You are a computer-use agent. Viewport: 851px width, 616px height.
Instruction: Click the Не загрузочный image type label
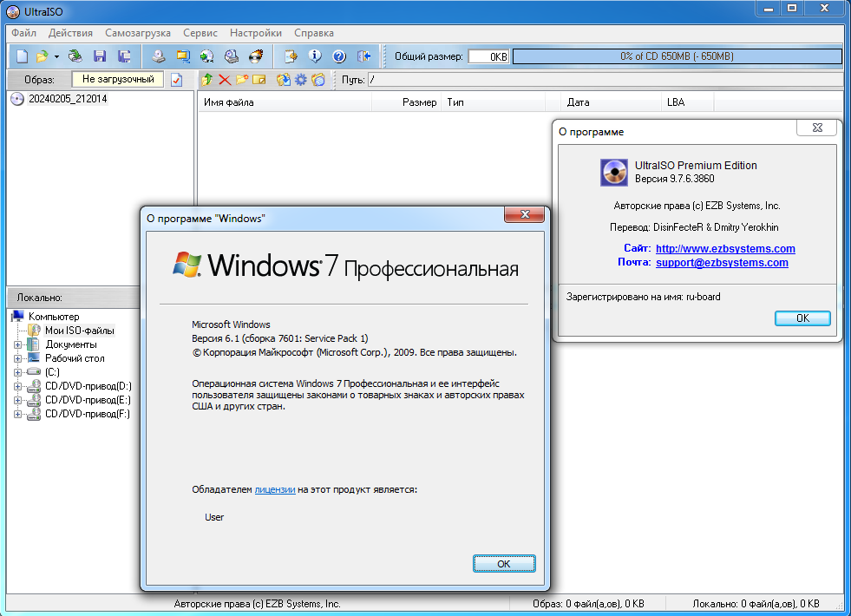[x=118, y=79]
